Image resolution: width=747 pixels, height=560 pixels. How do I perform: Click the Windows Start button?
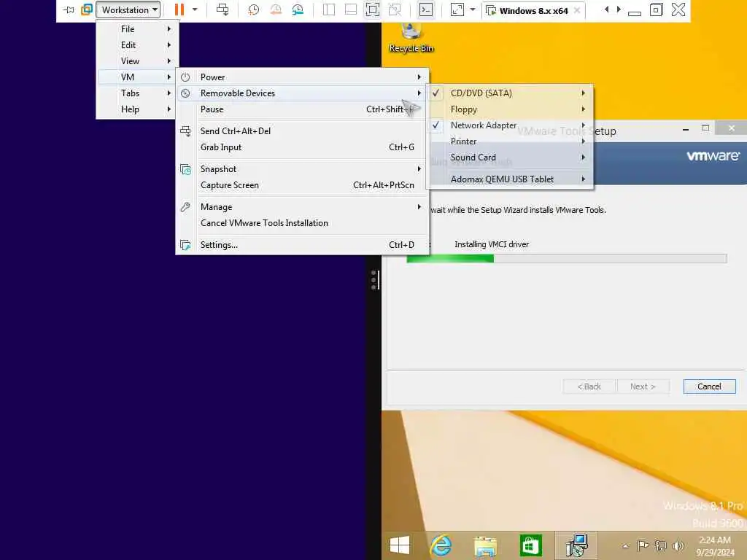(399, 545)
